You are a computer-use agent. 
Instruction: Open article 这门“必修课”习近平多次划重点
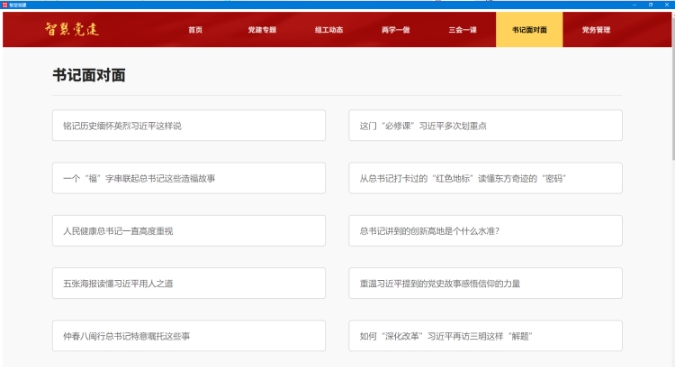click(x=485, y=125)
